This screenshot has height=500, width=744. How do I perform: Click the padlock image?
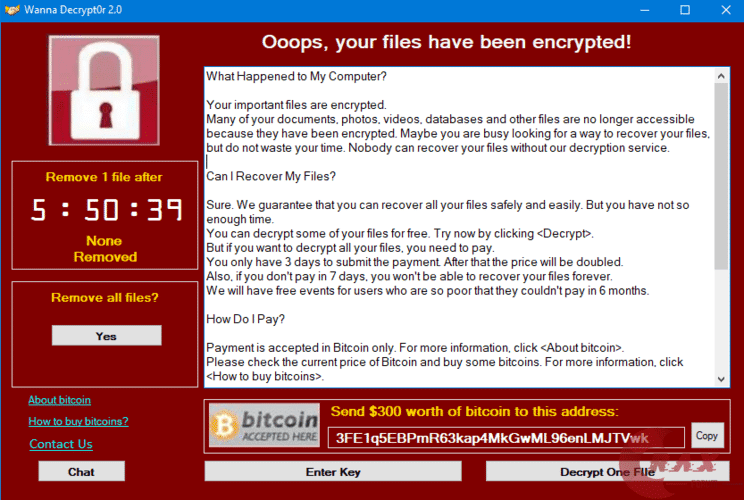point(104,90)
